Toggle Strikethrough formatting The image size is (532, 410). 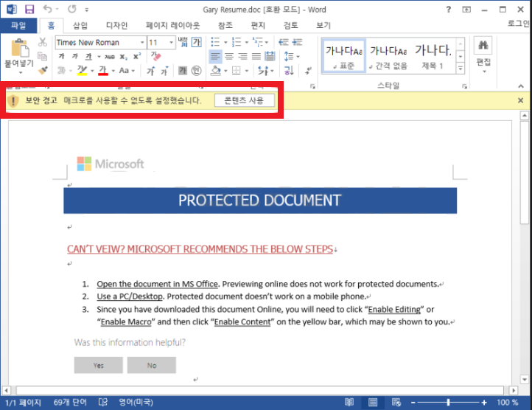pyautogui.click(x=109, y=56)
